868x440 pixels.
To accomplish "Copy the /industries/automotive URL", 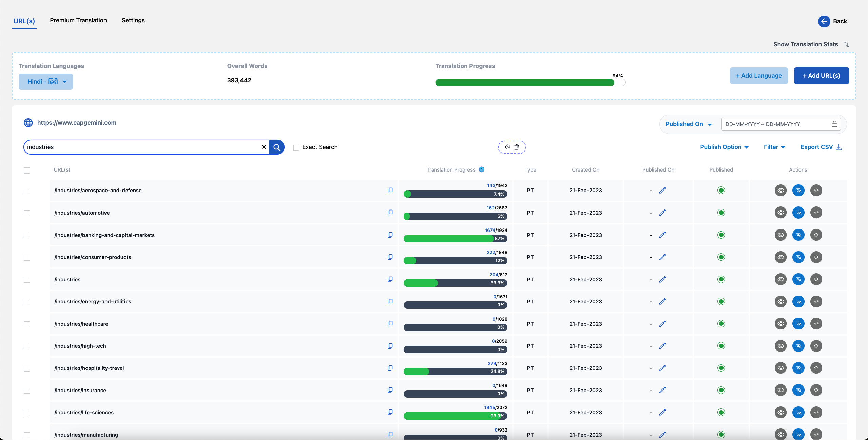I will (390, 213).
